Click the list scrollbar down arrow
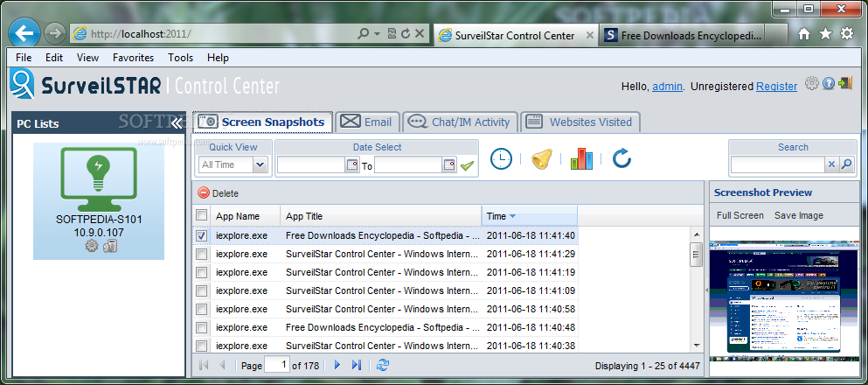 click(x=697, y=346)
